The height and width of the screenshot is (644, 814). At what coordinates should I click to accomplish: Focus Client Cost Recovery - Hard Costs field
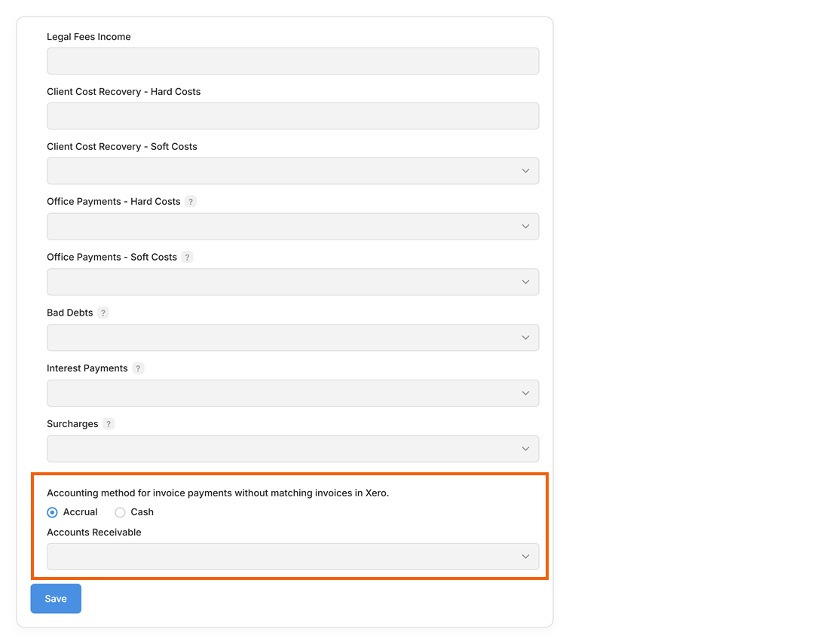coord(292,116)
